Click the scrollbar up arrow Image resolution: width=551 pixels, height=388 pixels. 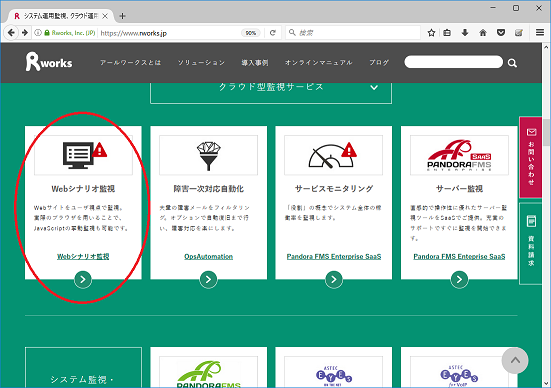[546, 47]
